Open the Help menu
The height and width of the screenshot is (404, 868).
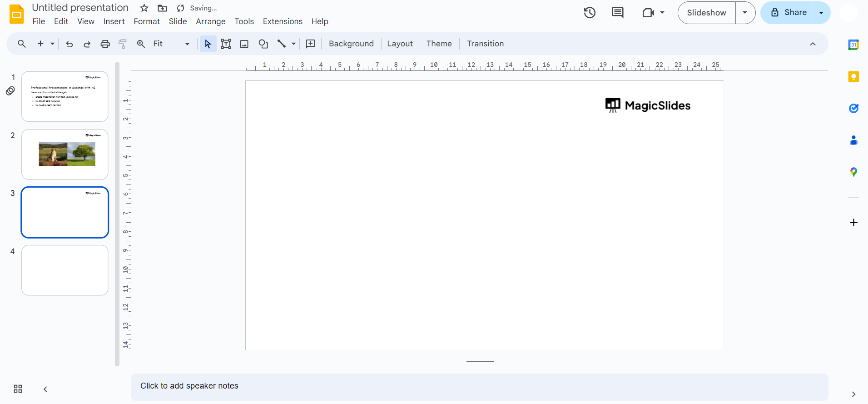coord(320,21)
